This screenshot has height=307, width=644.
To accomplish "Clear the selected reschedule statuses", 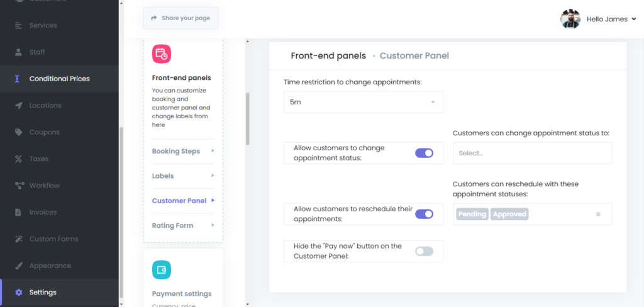I will [598, 215].
